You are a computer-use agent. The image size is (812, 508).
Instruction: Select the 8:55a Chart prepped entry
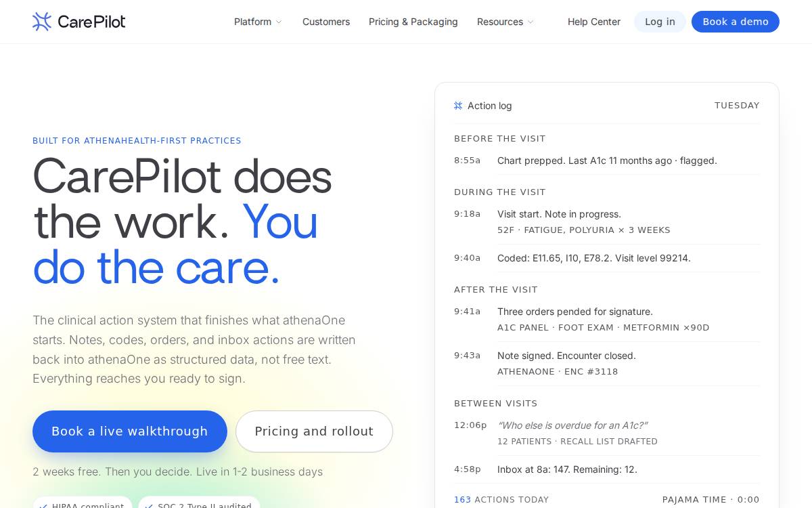pos(607,161)
